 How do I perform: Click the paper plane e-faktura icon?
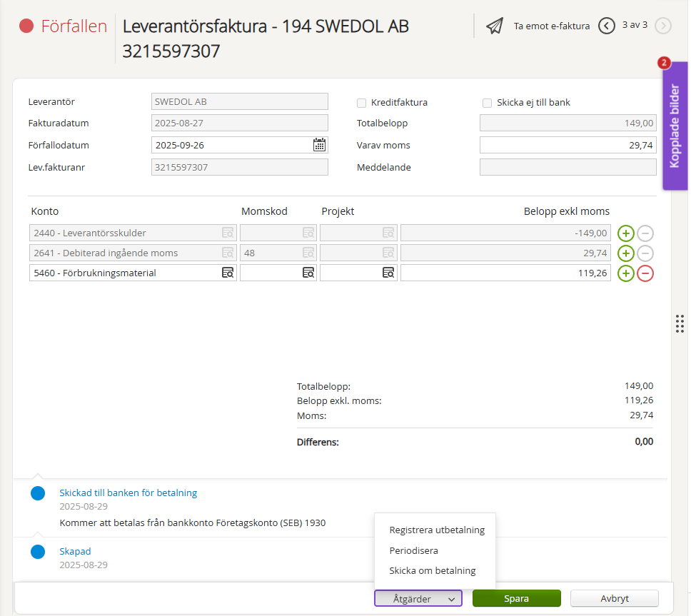(x=495, y=26)
